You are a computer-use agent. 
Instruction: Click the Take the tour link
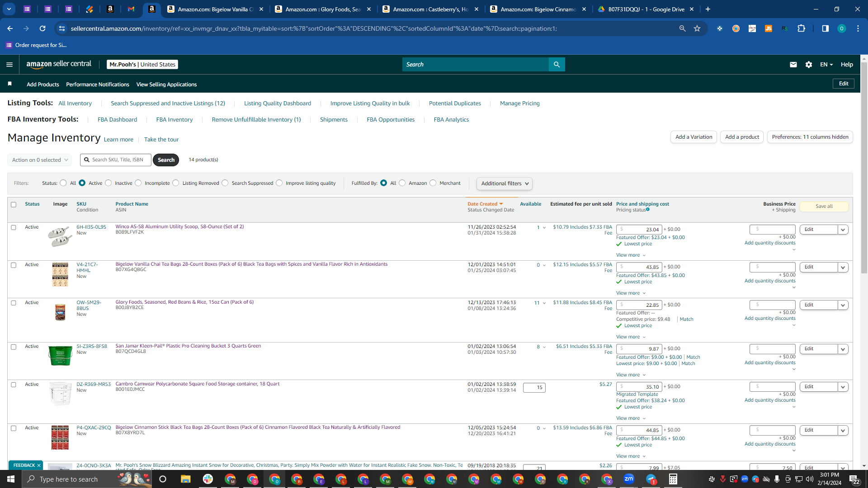[x=161, y=140]
